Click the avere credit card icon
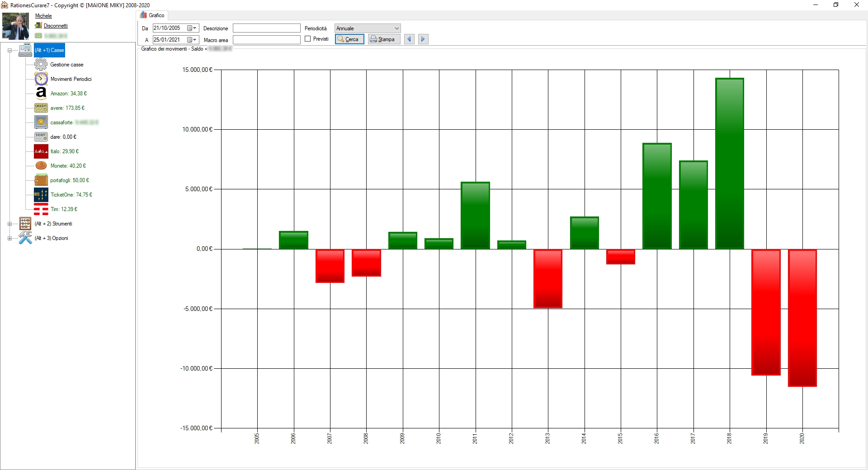This screenshot has height=470, width=868. click(x=41, y=108)
